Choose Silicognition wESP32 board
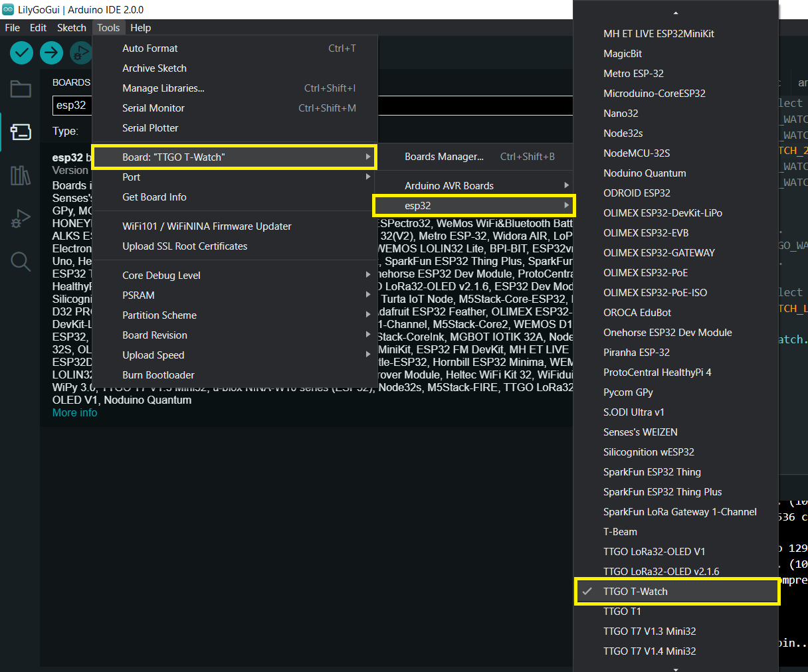The height and width of the screenshot is (672, 808). (x=676, y=452)
